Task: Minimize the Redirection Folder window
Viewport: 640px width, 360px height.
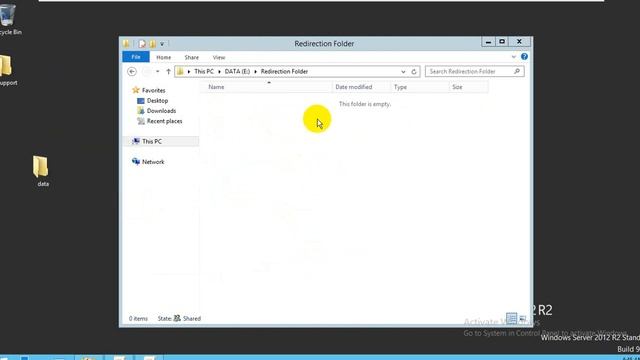Action: click(x=488, y=42)
